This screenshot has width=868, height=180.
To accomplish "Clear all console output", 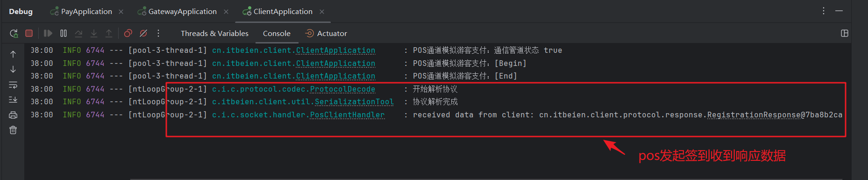I will pyautogui.click(x=13, y=130).
